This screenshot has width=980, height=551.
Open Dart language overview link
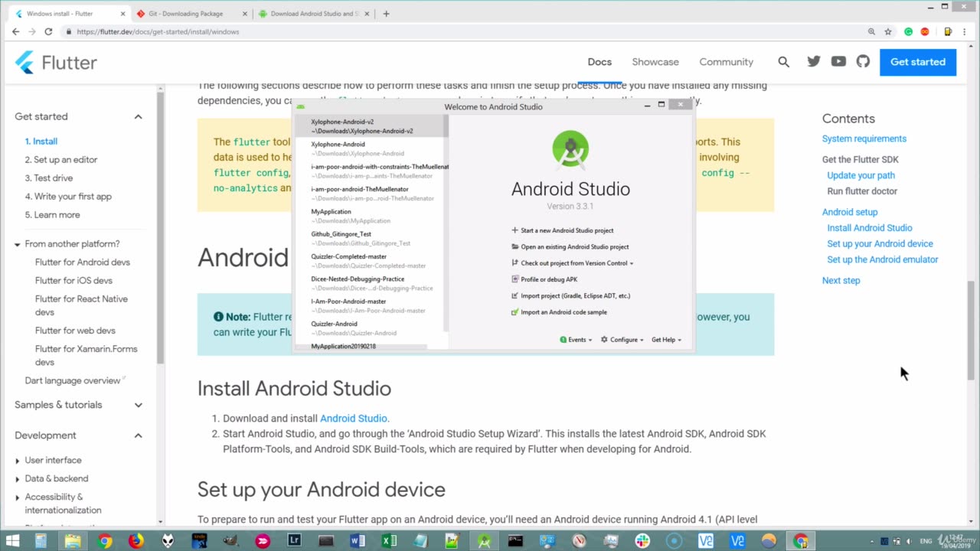pos(73,380)
